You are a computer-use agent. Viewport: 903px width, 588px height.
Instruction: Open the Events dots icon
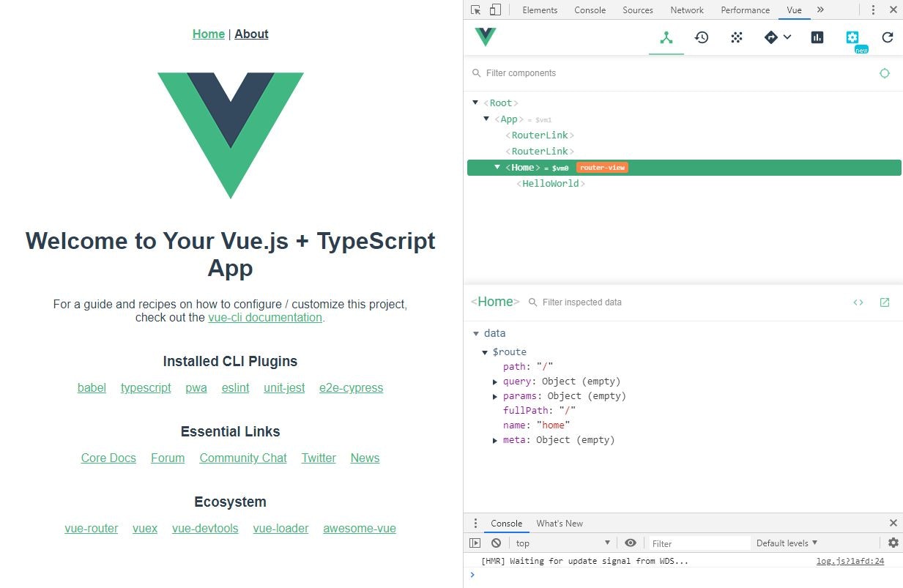tap(737, 37)
